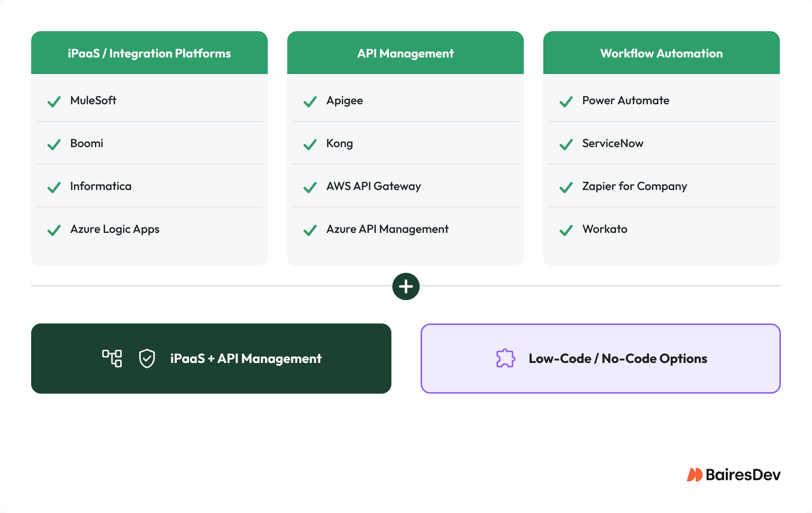Select the Workflow Automation header

click(x=662, y=53)
